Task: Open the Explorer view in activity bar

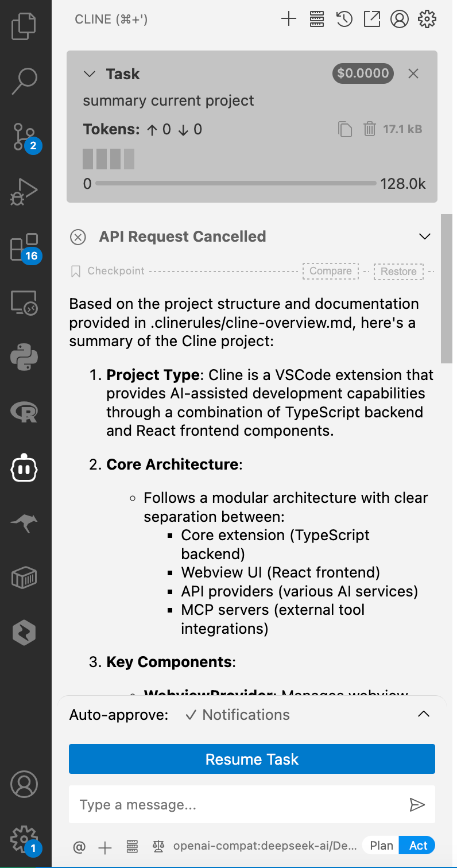Action: tap(24, 26)
